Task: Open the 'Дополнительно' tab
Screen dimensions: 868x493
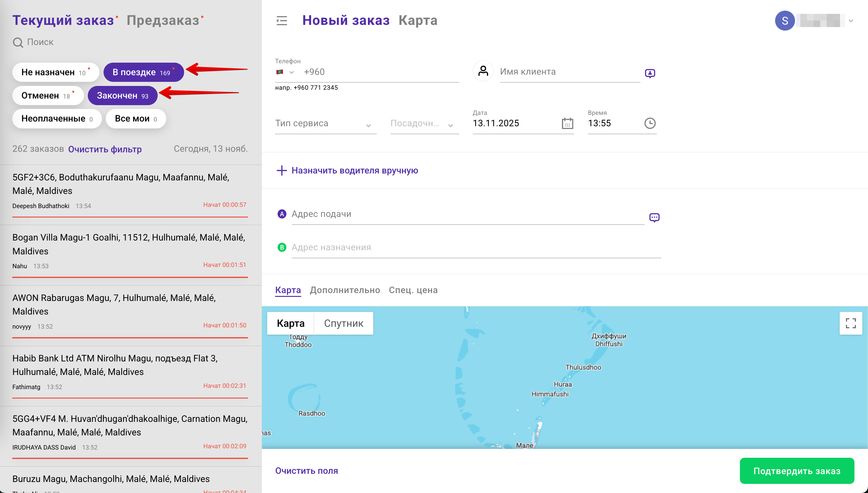Action: click(x=345, y=290)
